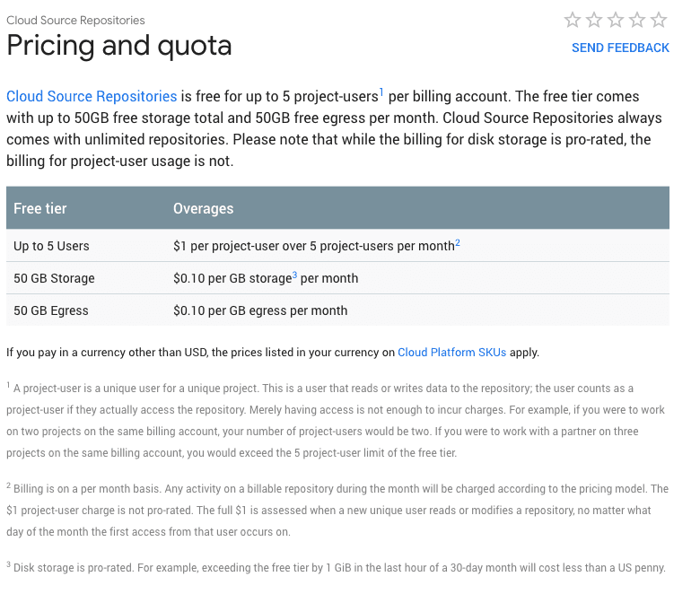Viewport: 700px width, 594px height.
Task: Select the 50 GB Egress cell
Action: pyautogui.click(x=51, y=310)
